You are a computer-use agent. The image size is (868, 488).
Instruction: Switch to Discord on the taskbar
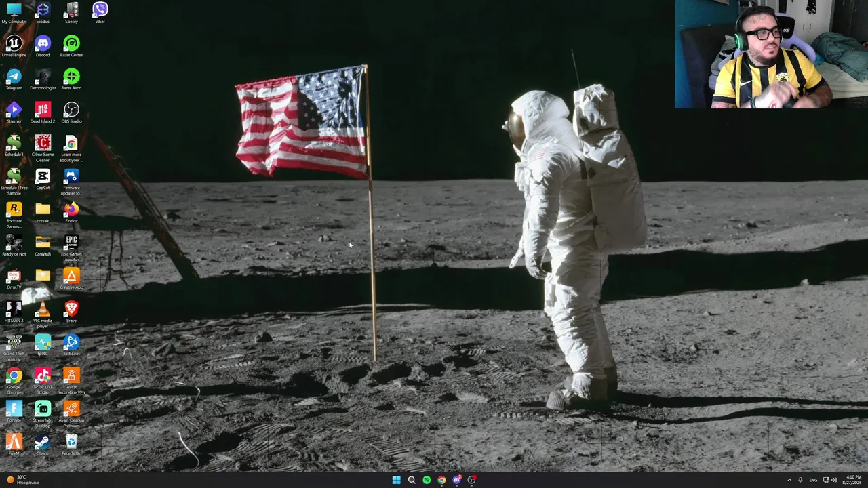456,480
